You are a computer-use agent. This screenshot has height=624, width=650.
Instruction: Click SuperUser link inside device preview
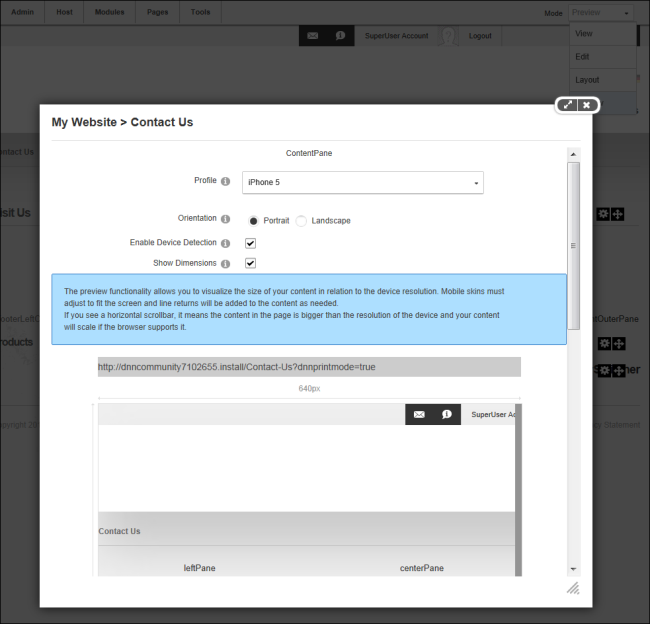click(x=493, y=415)
